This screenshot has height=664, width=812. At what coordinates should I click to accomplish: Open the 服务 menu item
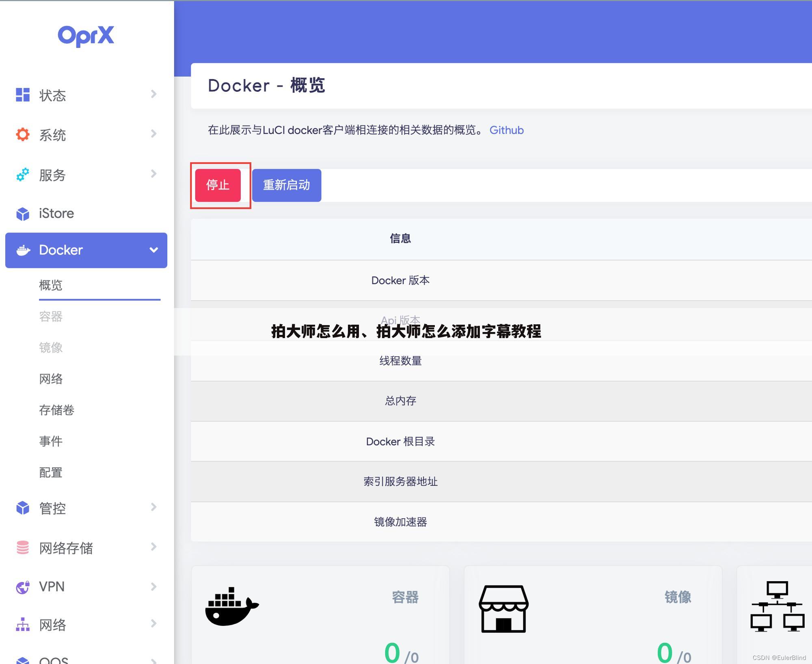point(86,175)
